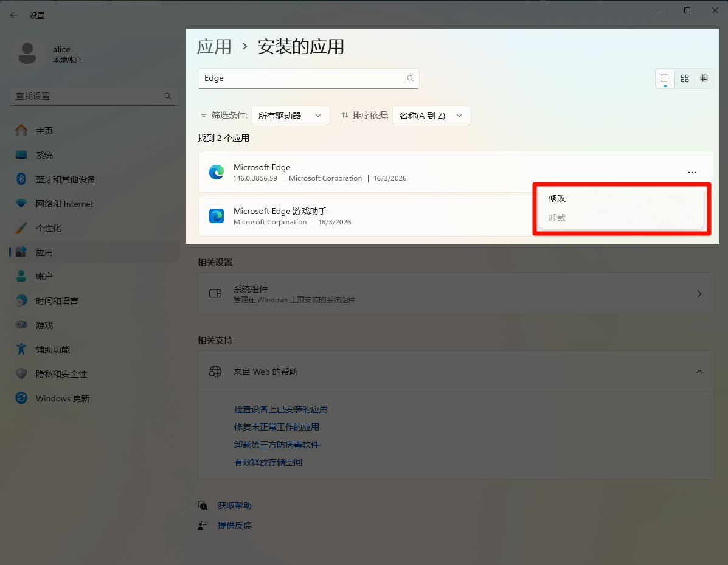Switch to grid view layout
The image size is (728, 565).
coord(685,78)
